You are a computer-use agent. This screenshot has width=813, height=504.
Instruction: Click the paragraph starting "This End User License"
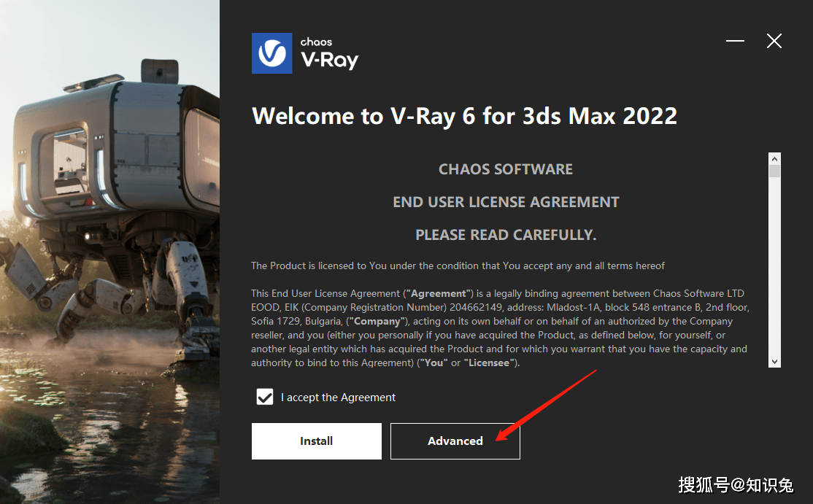501,328
